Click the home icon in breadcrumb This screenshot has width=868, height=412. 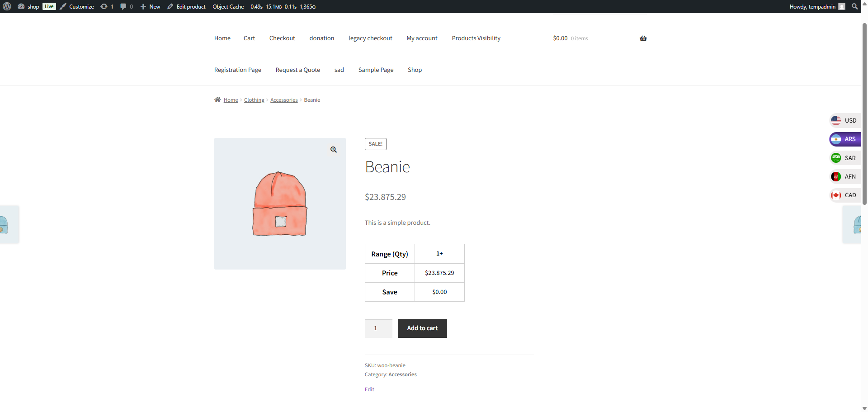[x=217, y=100]
